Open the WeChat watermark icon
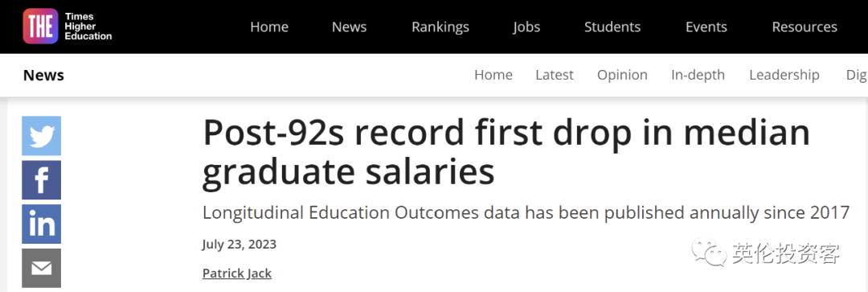This screenshot has height=292, width=868. click(x=709, y=253)
